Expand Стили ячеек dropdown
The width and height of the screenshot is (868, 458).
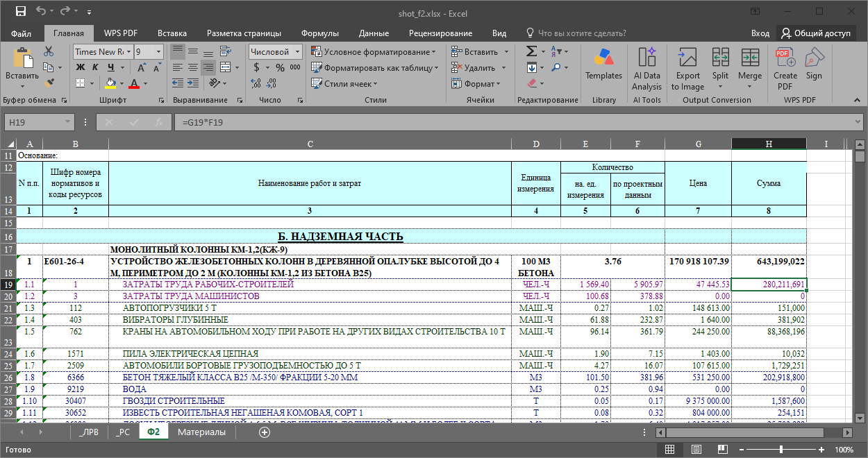(x=375, y=84)
